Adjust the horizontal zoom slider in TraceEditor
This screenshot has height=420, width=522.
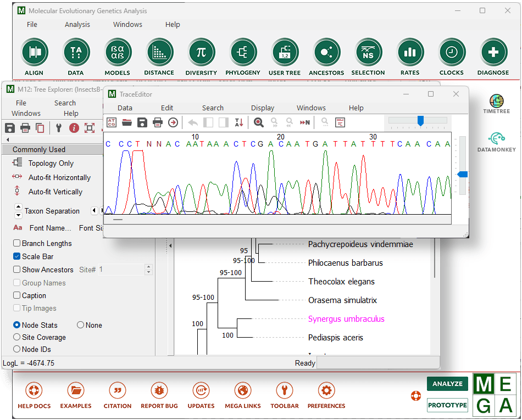tap(420, 121)
